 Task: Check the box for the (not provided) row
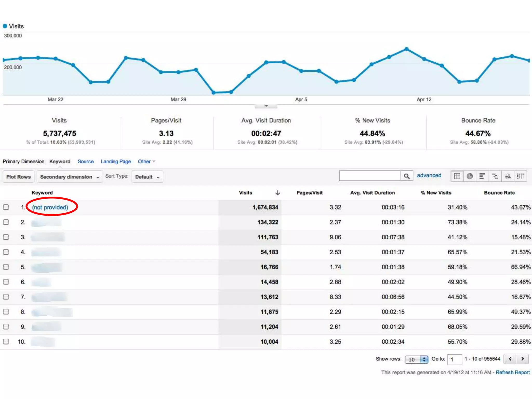click(6, 207)
